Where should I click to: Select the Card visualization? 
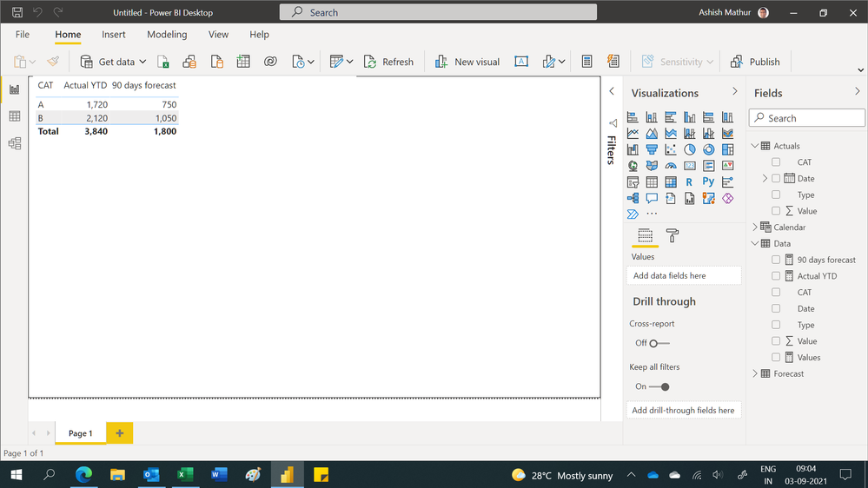pyautogui.click(x=689, y=166)
